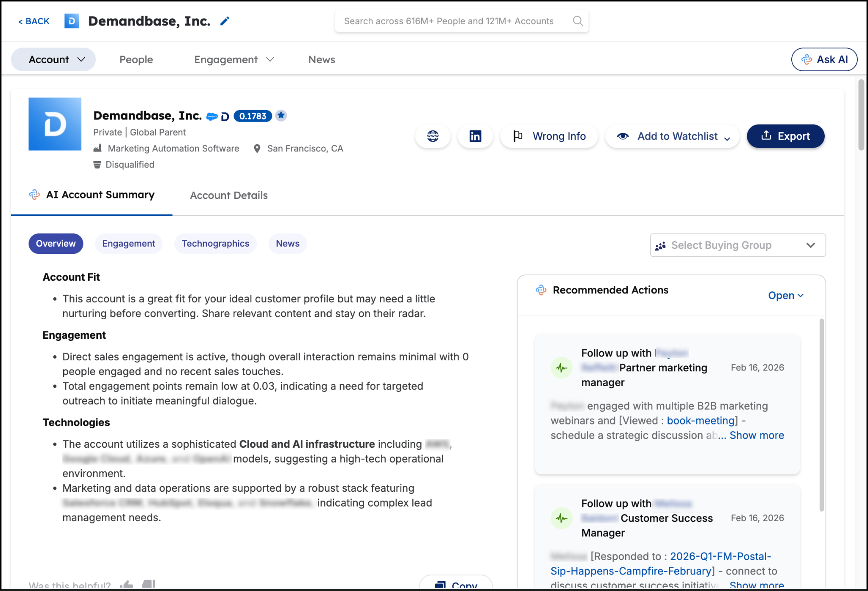The image size is (868, 591).
Task: Click the location pin icon by San Francisco
Action: click(x=257, y=148)
